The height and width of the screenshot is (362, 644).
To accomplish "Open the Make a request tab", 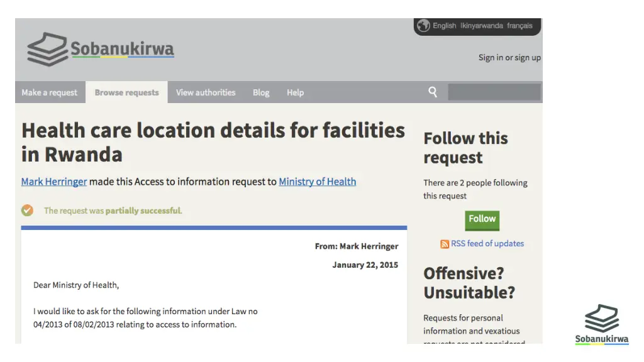I will coord(49,92).
